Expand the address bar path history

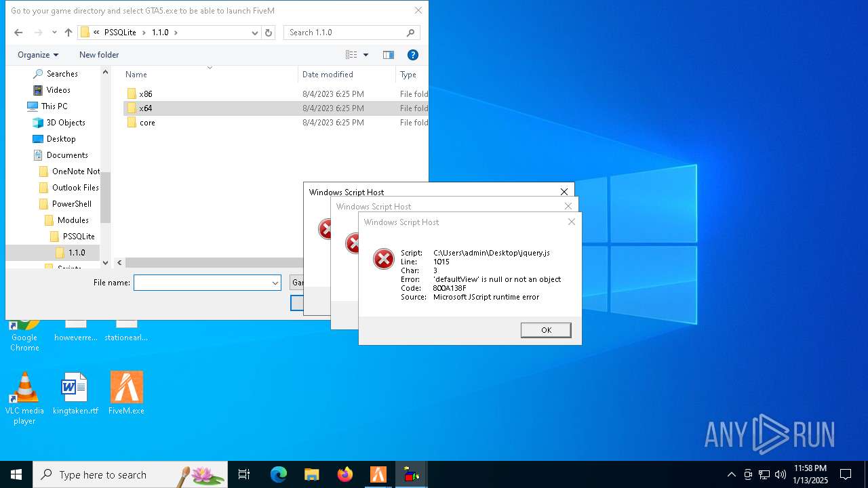[255, 33]
